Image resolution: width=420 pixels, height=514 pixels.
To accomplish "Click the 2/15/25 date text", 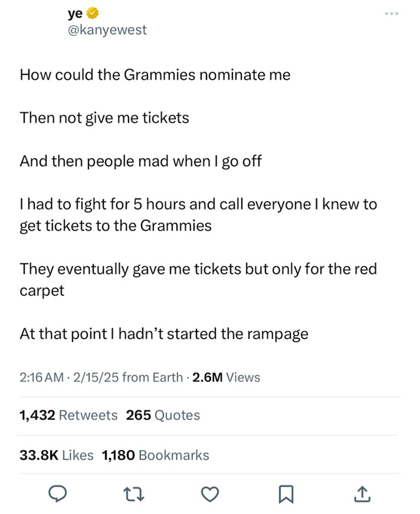I will [95, 377].
